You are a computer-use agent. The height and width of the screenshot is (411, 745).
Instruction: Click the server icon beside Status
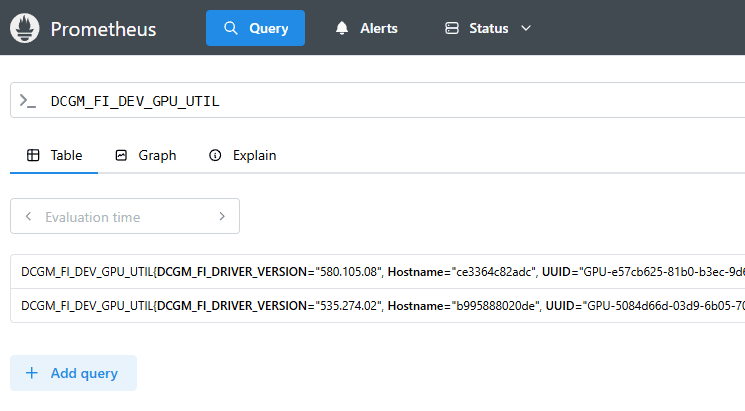pos(452,28)
